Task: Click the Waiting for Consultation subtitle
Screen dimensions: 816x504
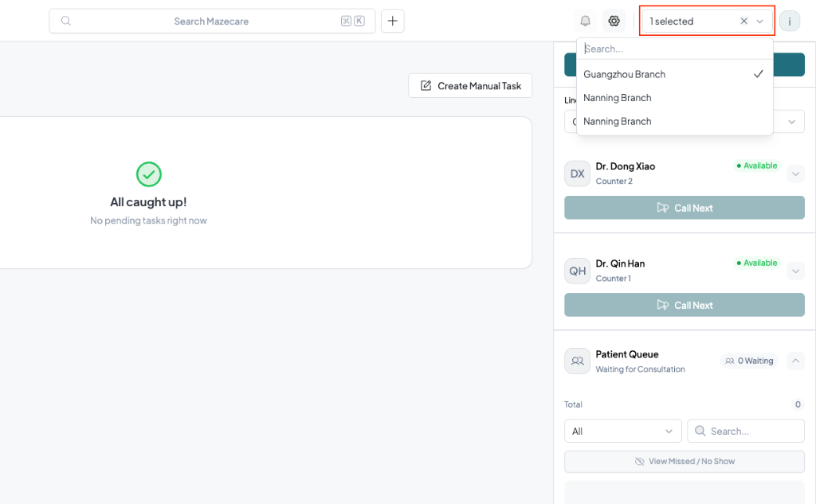Action: 640,369
